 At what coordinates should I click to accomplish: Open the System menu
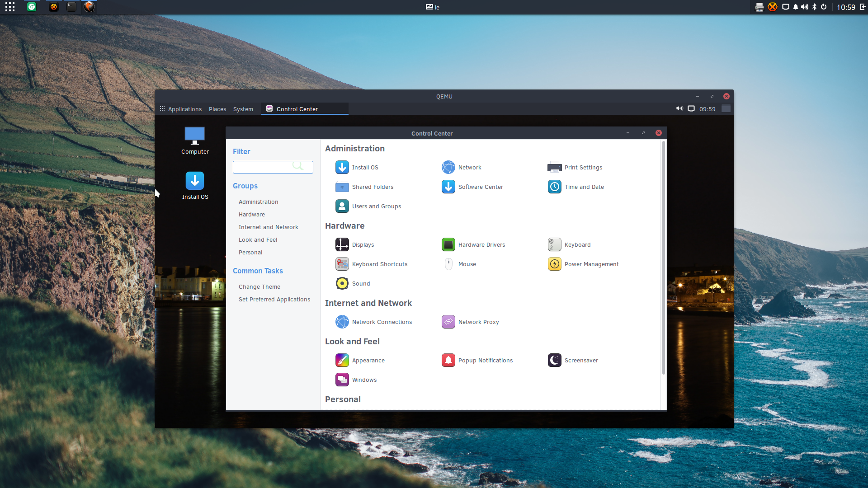(243, 109)
